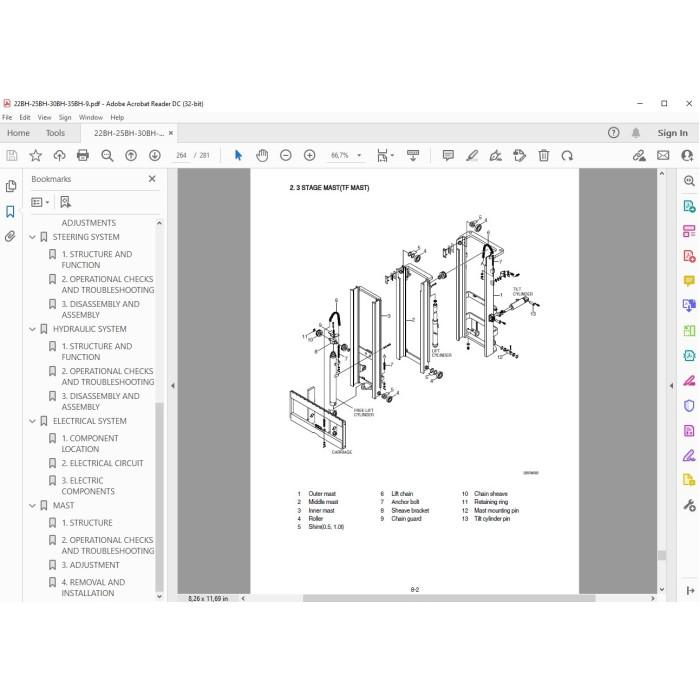The width and height of the screenshot is (700, 700).
Task: Collapse the MAST bookmark group
Action: pos(32,505)
